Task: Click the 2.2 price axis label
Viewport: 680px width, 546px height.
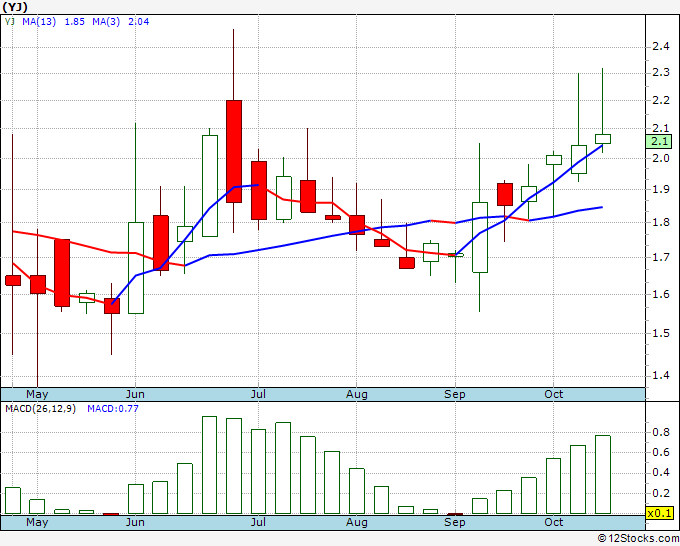Action: (661, 100)
